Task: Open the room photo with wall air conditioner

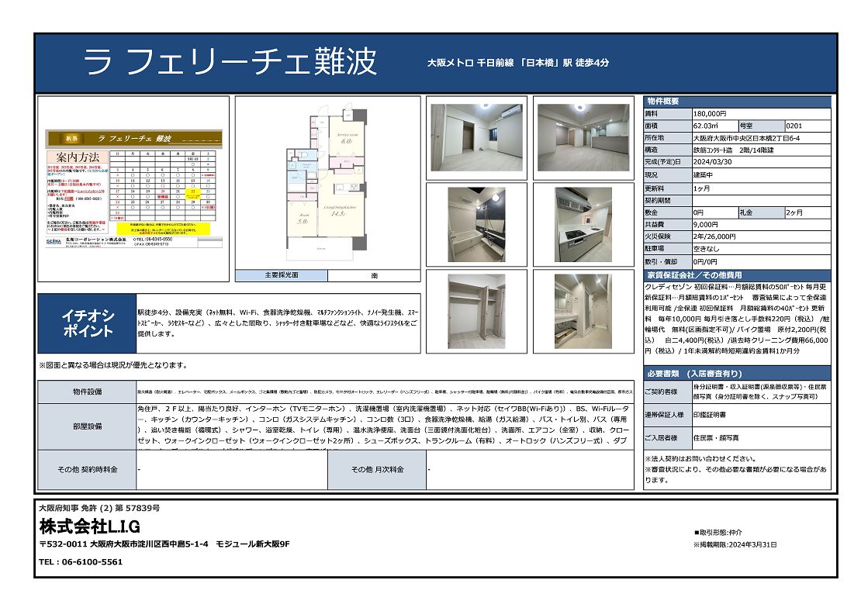Action: coord(476,138)
